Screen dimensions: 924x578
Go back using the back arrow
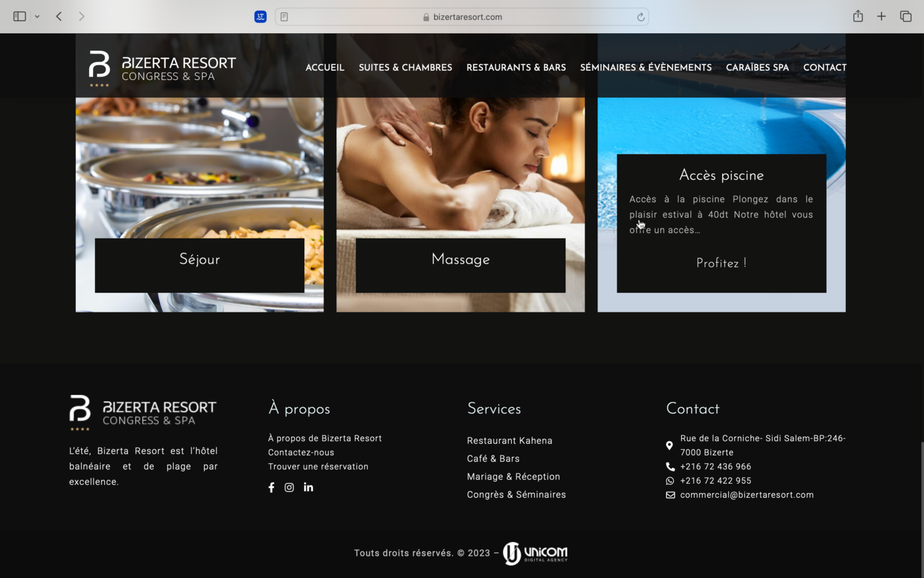coord(59,17)
